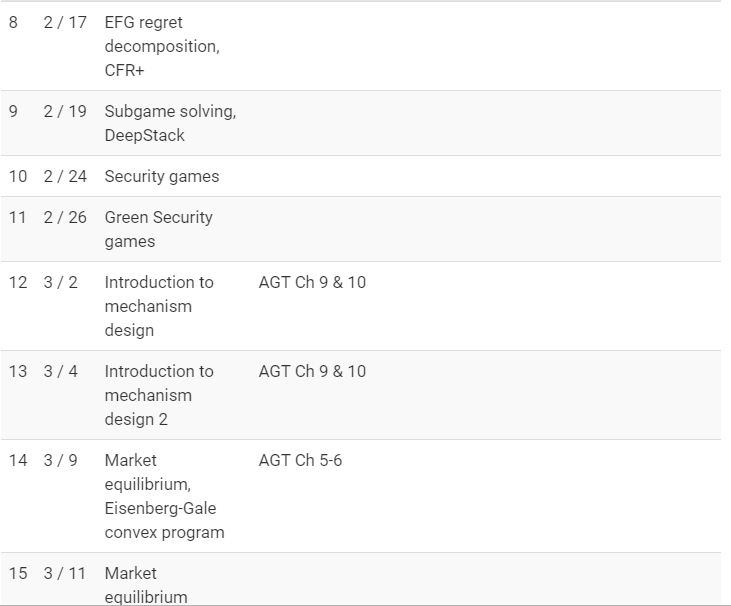Select the 'Subgame solving, DeepStack' topic cell
This screenshot has width=731, height=606.
pos(170,123)
